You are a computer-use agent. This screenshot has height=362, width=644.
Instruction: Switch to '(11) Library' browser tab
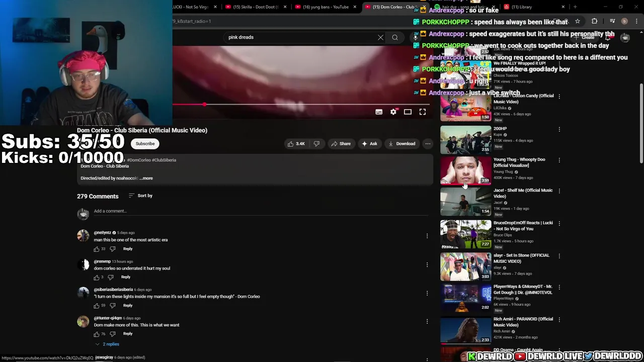(533, 7)
